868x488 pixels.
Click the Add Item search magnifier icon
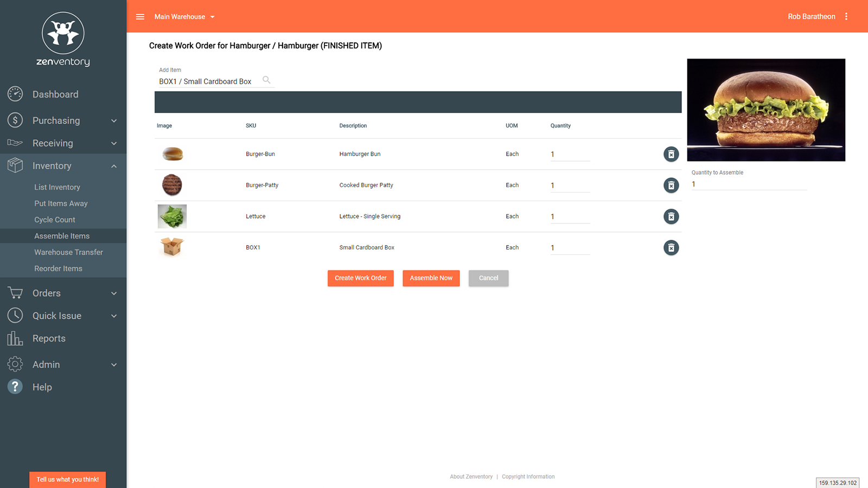click(x=266, y=79)
